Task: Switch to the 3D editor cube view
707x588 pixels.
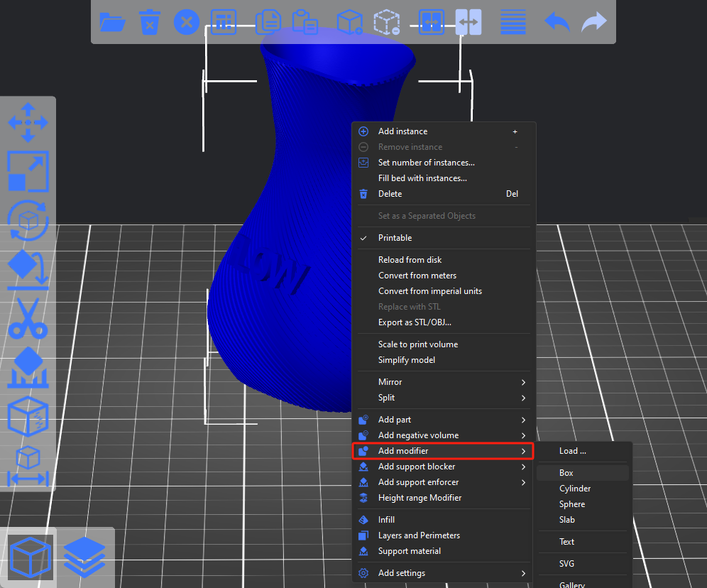Action: 30,557
